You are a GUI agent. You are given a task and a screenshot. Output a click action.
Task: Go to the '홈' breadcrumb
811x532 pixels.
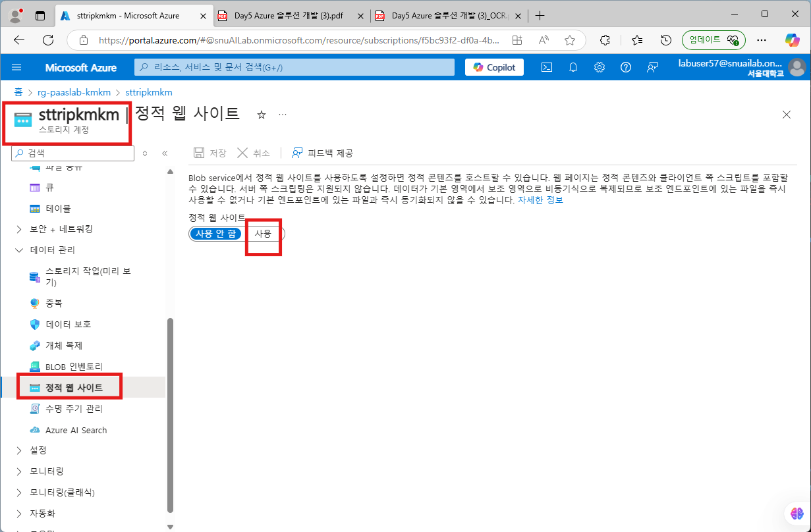(x=19, y=93)
